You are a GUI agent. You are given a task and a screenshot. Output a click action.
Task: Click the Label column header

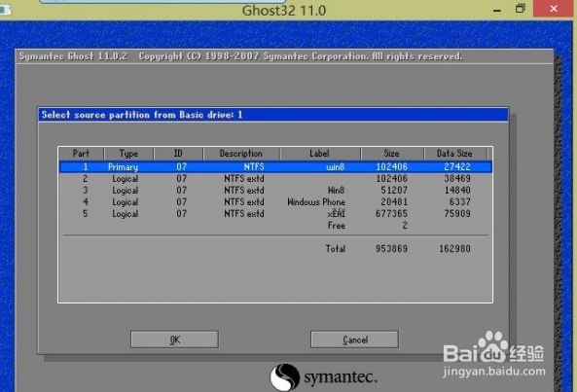(319, 154)
